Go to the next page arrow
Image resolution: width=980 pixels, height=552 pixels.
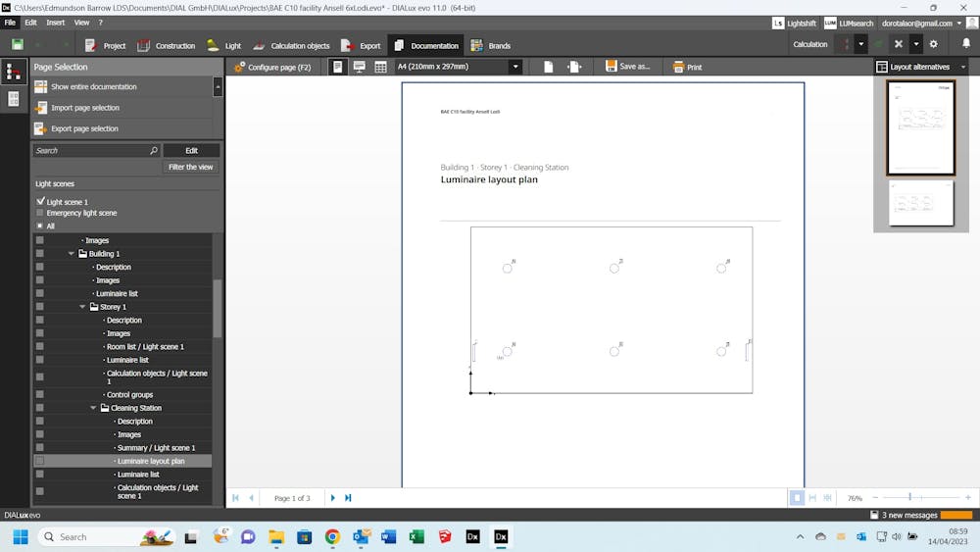(333, 498)
